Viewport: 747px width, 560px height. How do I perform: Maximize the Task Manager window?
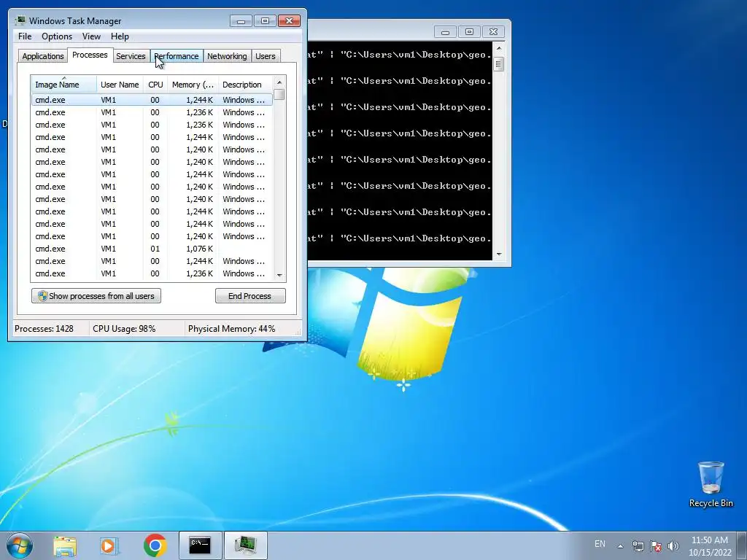265,21
